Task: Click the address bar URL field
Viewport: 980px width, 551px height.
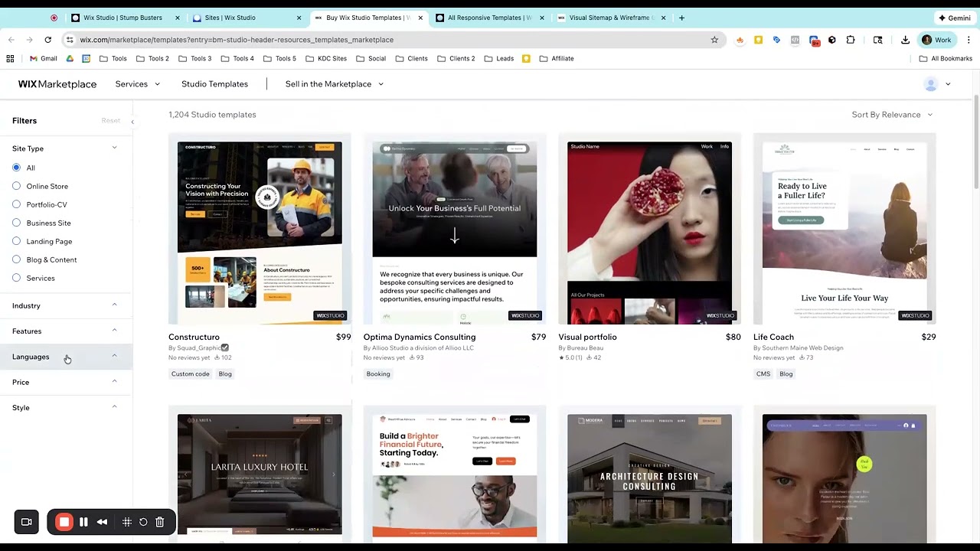Action: tap(390, 40)
